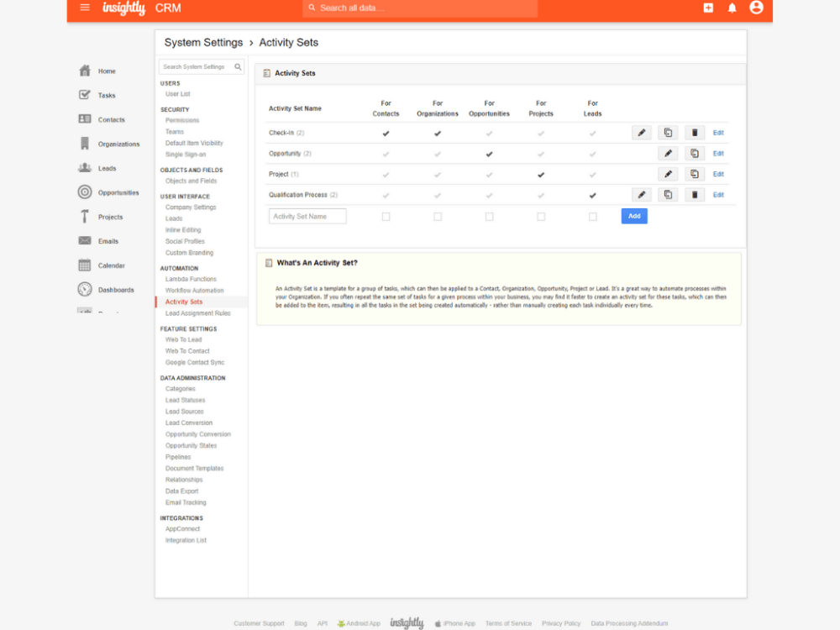840x630 pixels.
Task: Open Lead Assignment Rules settings
Action: (197, 313)
